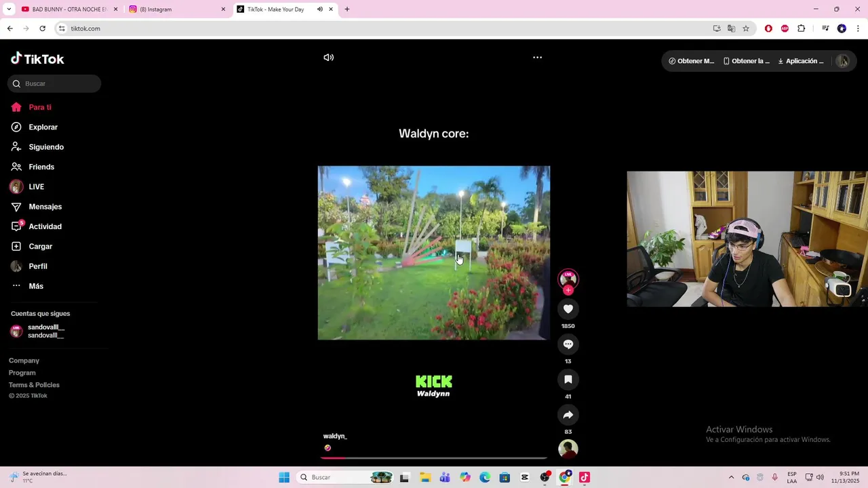This screenshot has width=868, height=488.
Task: Click the Aplicación download button
Action: (x=801, y=61)
